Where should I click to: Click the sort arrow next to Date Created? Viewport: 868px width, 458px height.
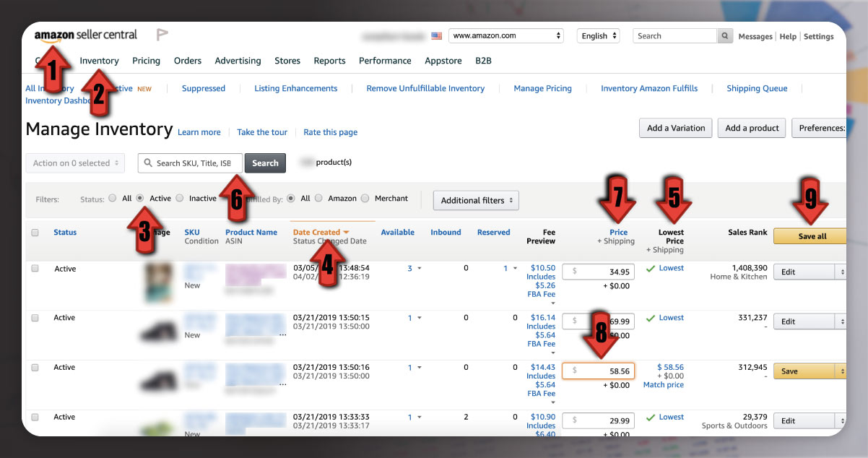(347, 233)
